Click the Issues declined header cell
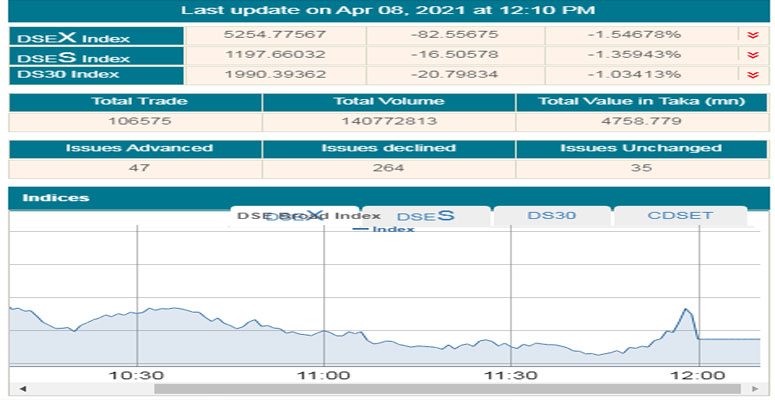Screen dimensions: 775x400 point(389,148)
